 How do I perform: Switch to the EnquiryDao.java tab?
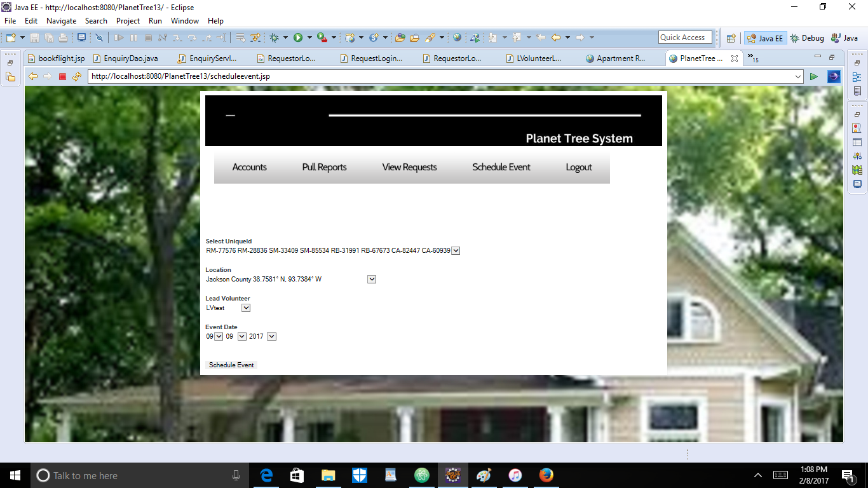(x=125, y=58)
